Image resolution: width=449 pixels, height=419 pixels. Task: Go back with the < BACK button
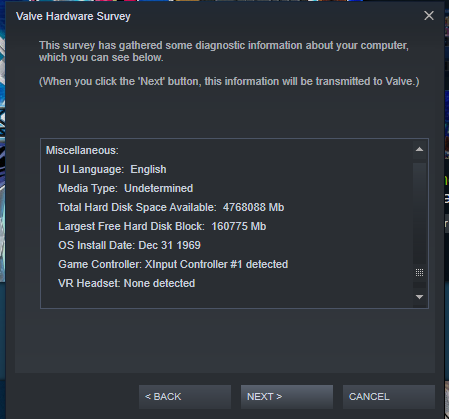(185, 397)
